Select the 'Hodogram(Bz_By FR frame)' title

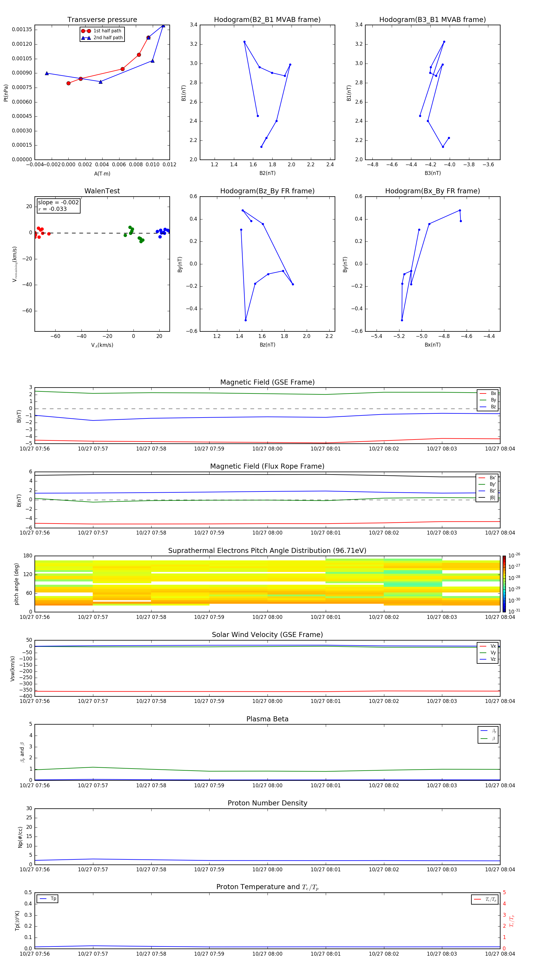pos(267,191)
